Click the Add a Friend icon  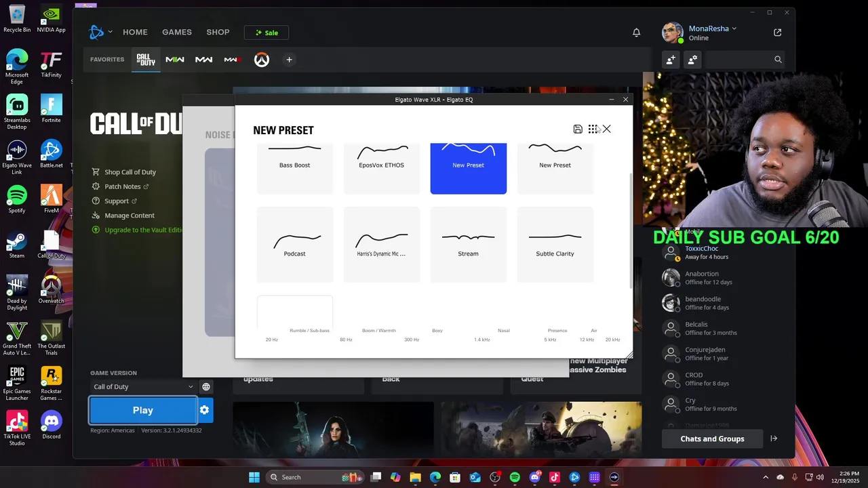(671, 60)
